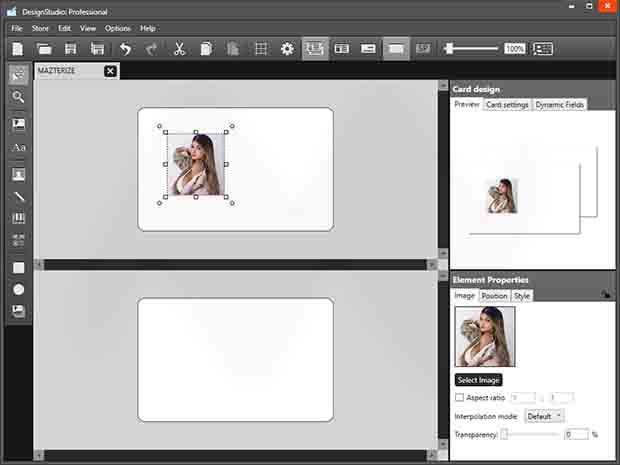This screenshot has width=620, height=465.
Task: Open the Edit menu
Action: [x=64, y=28]
